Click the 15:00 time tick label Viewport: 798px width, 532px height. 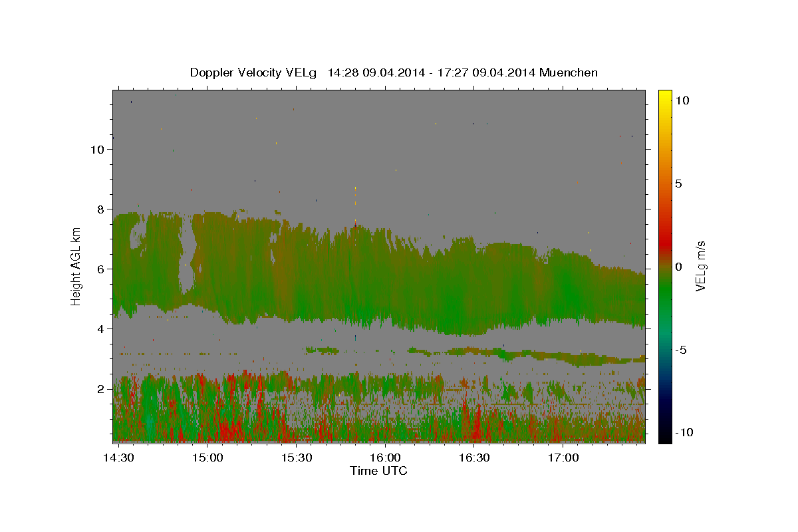pos(208,458)
